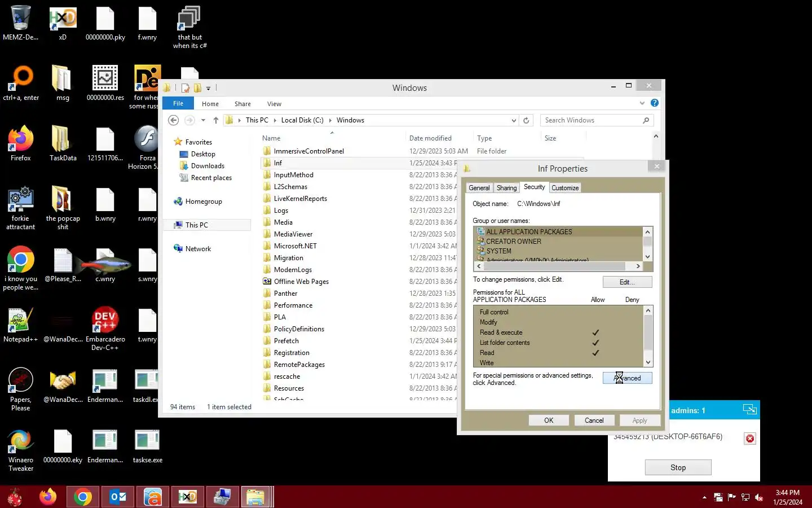812x508 pixels.
Task: Click OK in Inf Properties
Action: 549,421
